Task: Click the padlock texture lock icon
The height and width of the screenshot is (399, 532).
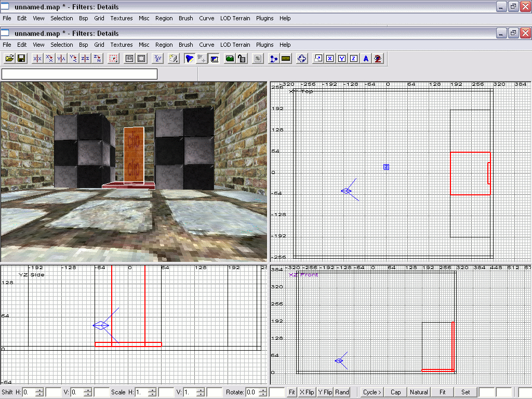Action: click(x=242, y=59)
